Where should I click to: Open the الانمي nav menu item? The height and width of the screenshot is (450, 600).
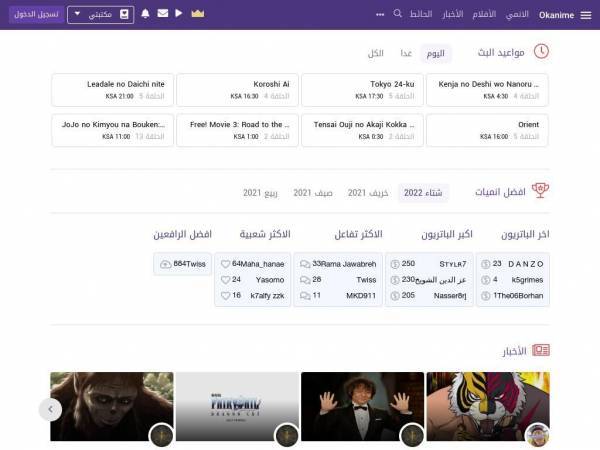517,15
